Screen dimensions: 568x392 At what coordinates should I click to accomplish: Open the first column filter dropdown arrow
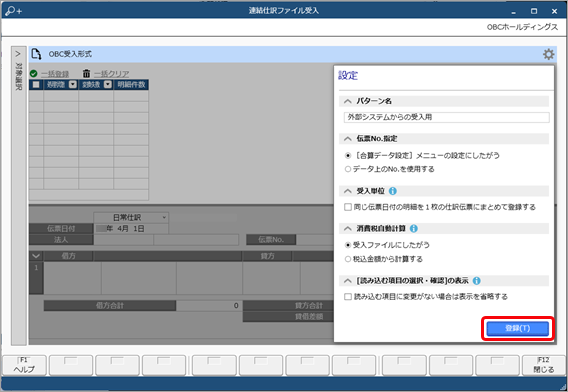73,84
